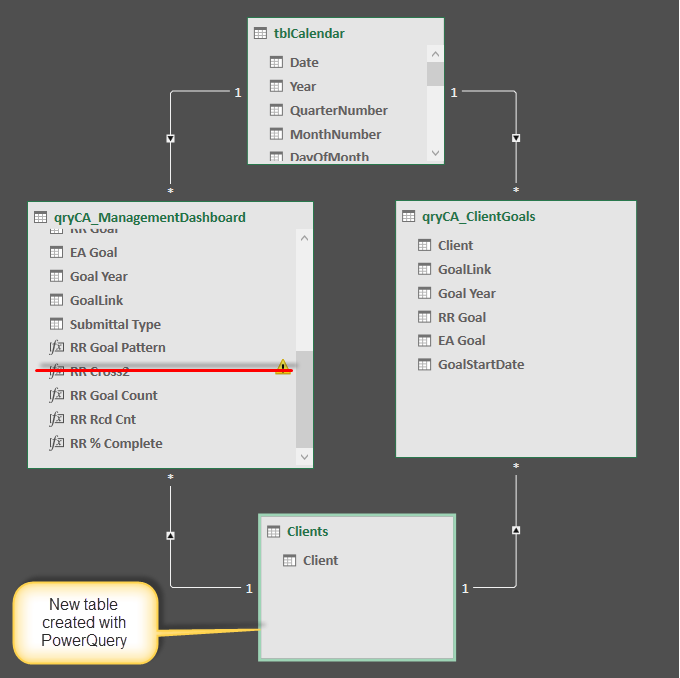Screen dimensions: 680x678
Task: Click the Submittal Type column icon
Action: [x=56, y=324]
